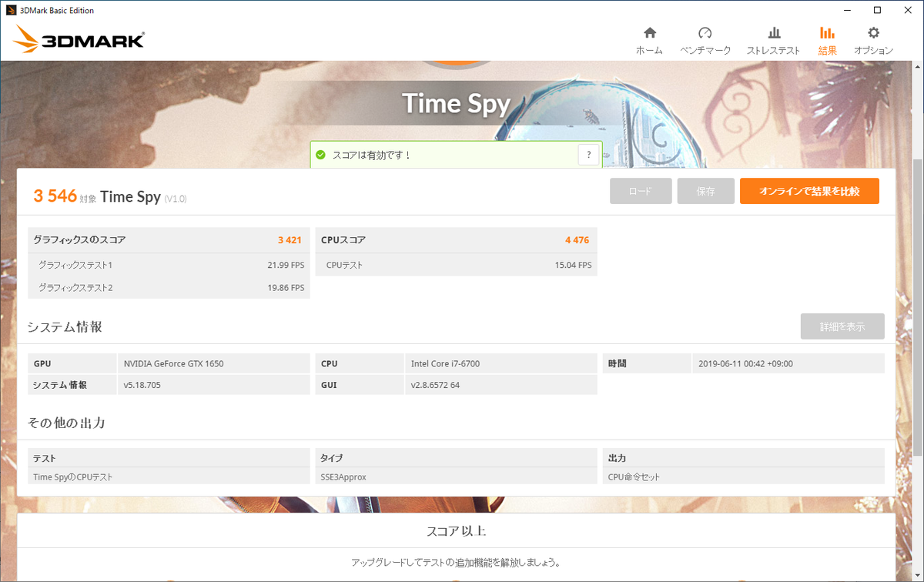Click the その他の出力 section heading

[x=66, y=423]
